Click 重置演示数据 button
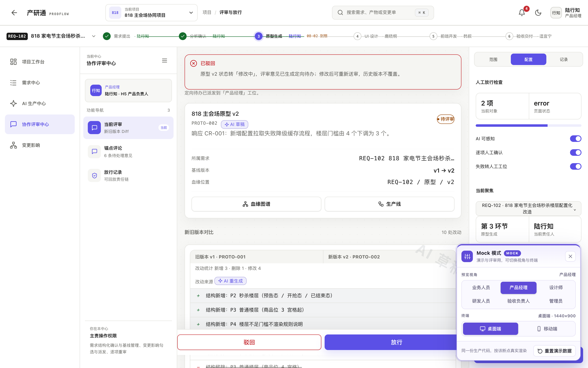The height and width of the screenshot is (368, 588). [555, 351]
